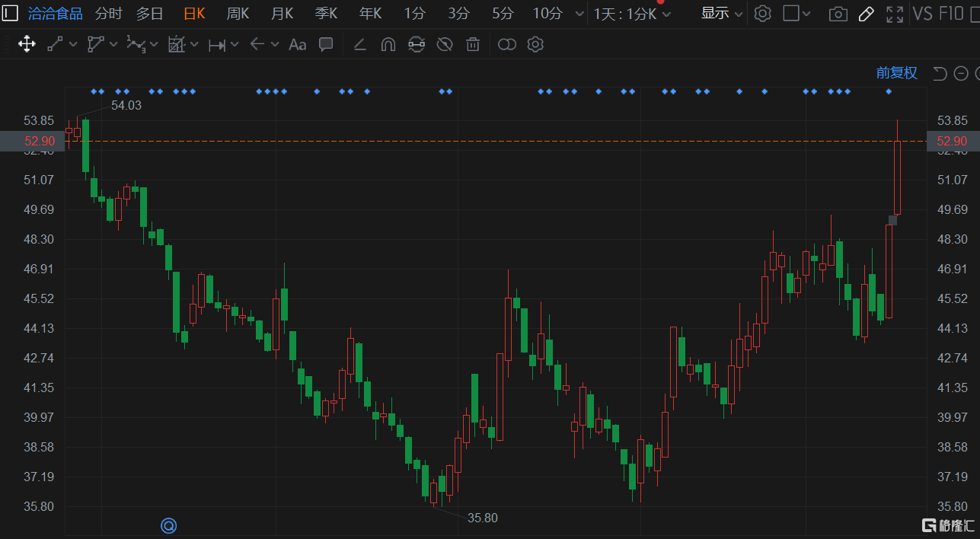Switch to the 年K yearly tab
980x539 pixels.
pyautogui.click(x=371, y=14)
